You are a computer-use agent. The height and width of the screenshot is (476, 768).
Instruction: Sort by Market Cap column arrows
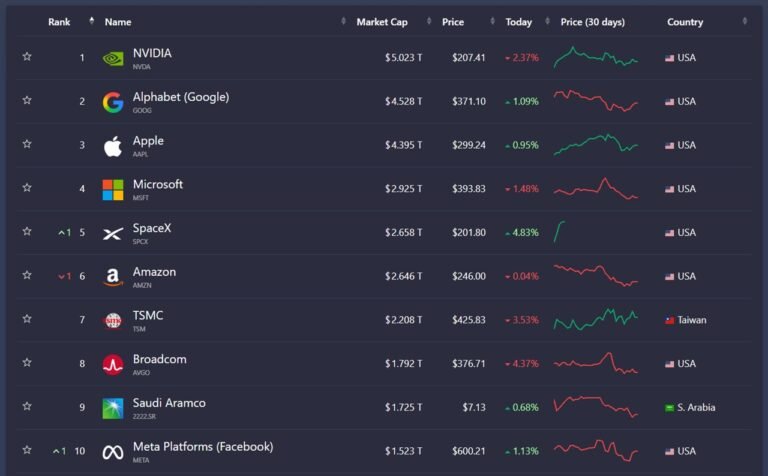pyautogui.click(x=429, y=21)
